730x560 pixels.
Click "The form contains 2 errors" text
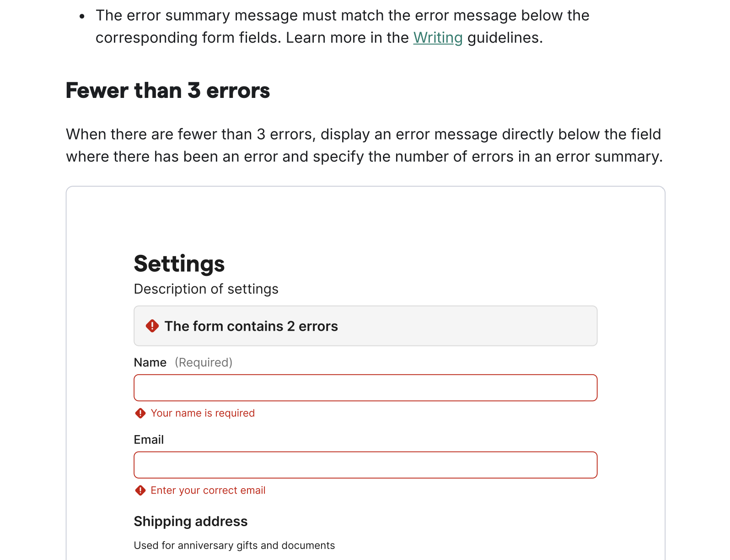click(251, 326)
